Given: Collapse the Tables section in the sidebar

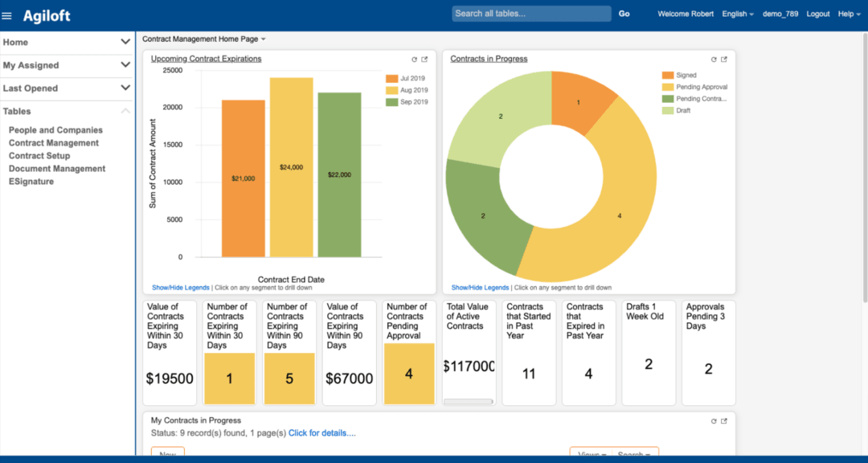Looking at the screenshot, I should [125, 111].
